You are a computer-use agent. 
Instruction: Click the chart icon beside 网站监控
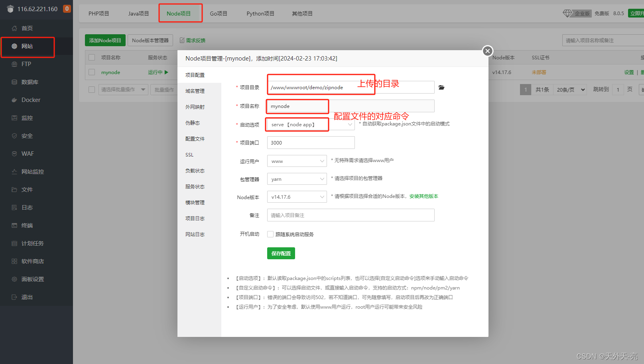14,172
